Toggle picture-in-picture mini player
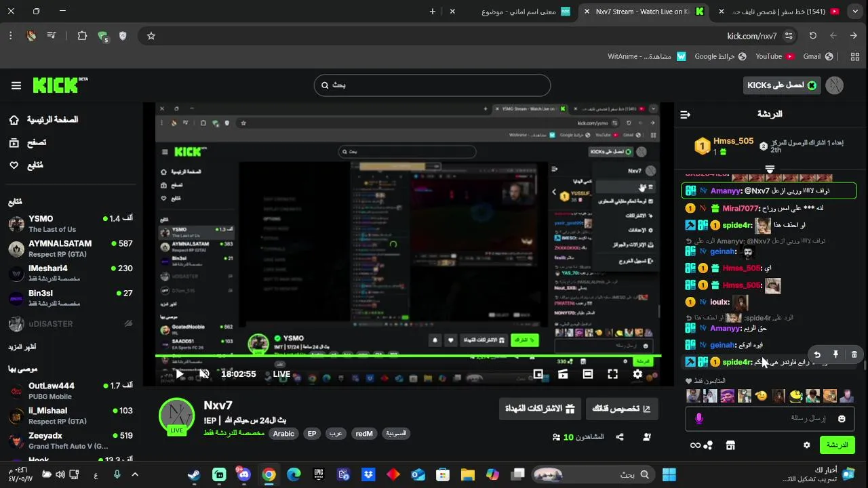Viewport: 868px width, 488px height. click(x=538, y=374)
